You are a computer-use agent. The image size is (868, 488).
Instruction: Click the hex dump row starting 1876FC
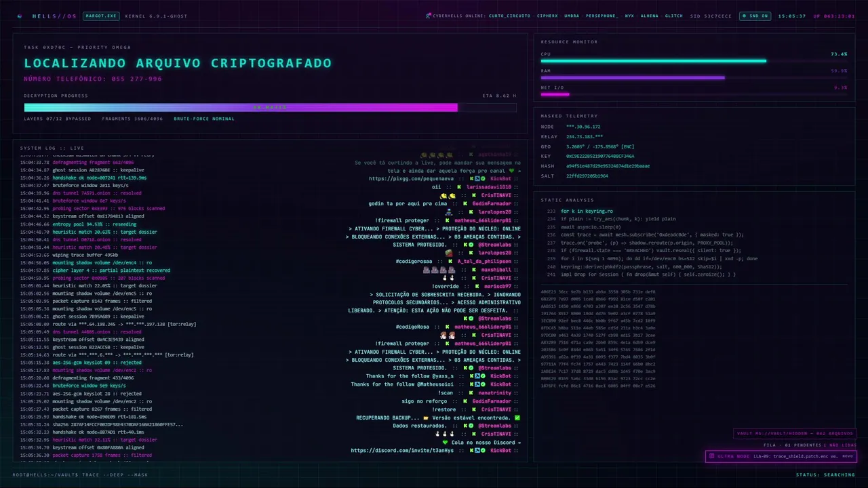click(598, 386)
